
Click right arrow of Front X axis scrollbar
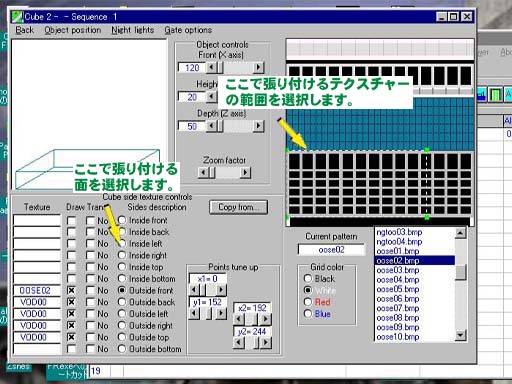point(258,68)
